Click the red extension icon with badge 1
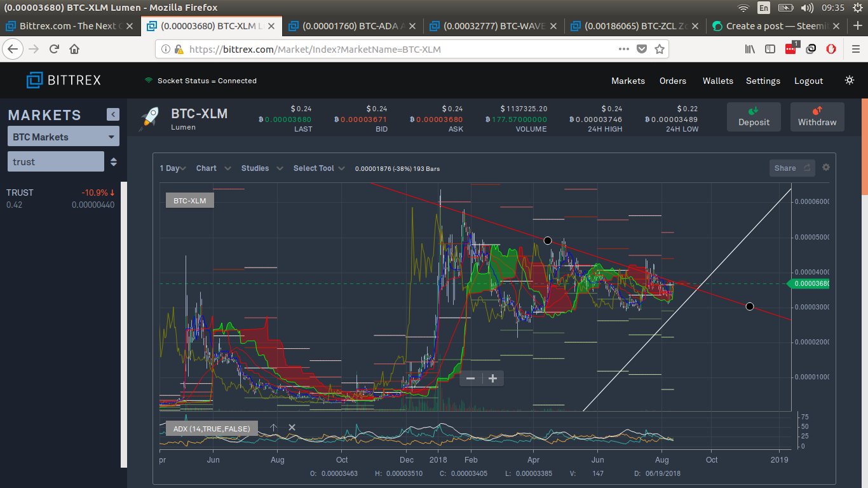 (x=791, y=48)
